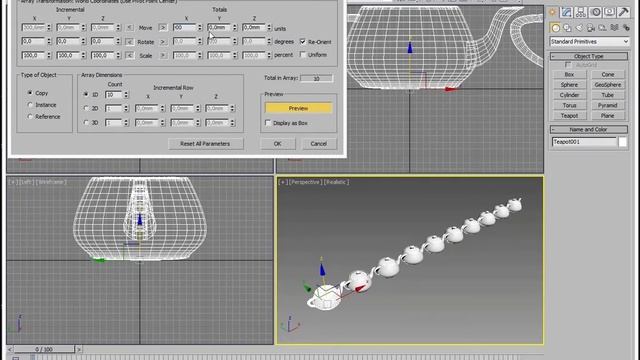Collapse the Object Type rollout
The image size is (640, 360).
[x=589, y=56]
